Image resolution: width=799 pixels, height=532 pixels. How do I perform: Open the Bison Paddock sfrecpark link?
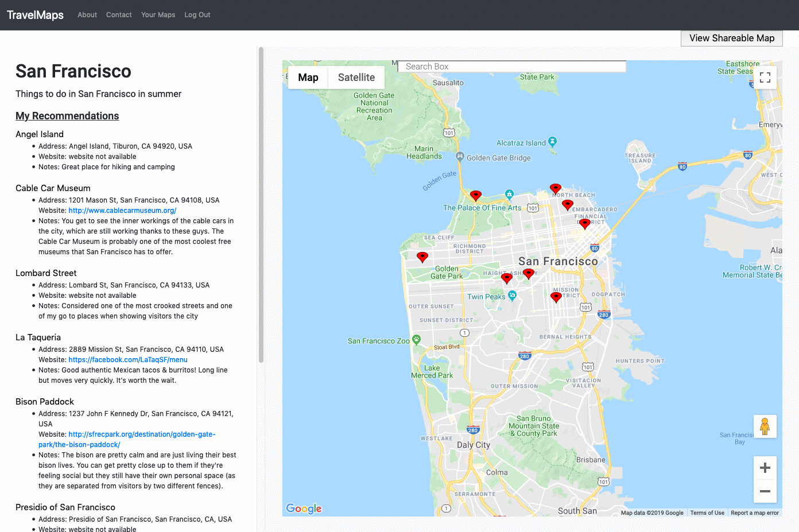[x=127, y=440]
